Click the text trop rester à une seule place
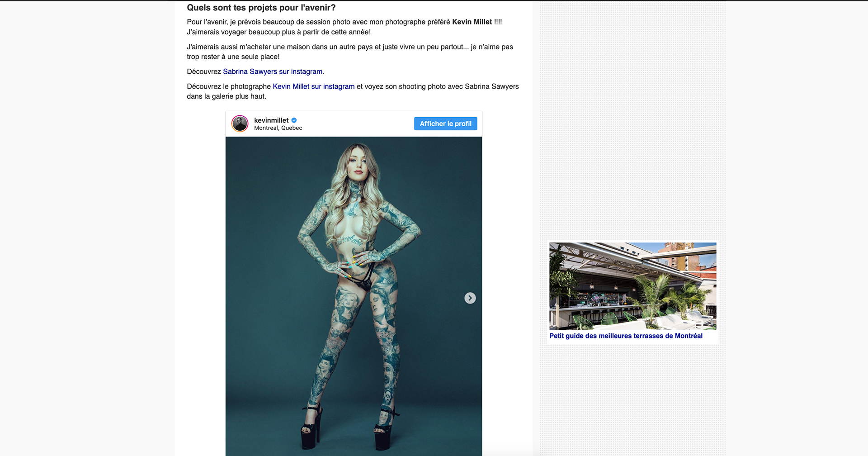 pos(233,57)
